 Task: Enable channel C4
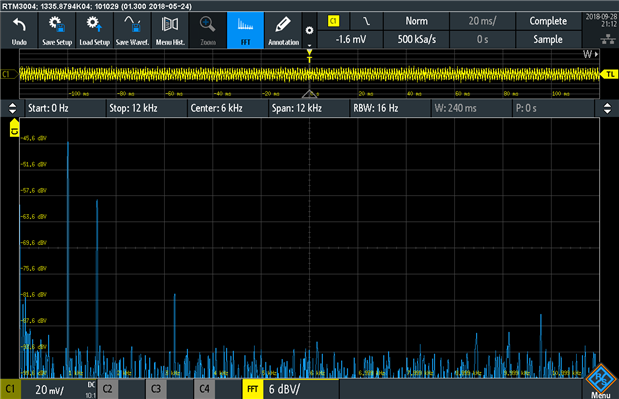click(x=204, y=389)
